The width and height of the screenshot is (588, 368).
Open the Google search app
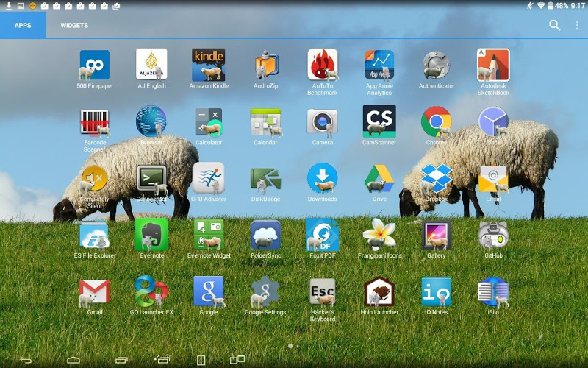[209, 291]
